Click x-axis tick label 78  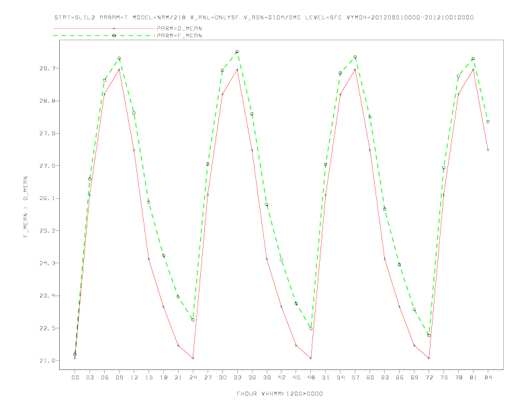[458, 377]
